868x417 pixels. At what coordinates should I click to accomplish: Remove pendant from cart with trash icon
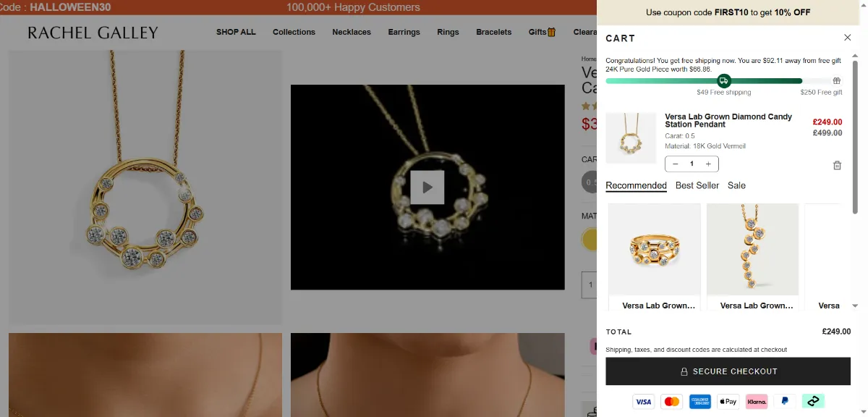(837, 165)
